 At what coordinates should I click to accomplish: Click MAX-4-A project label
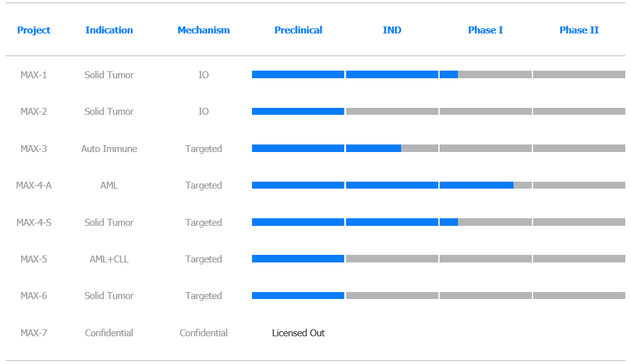34,185
